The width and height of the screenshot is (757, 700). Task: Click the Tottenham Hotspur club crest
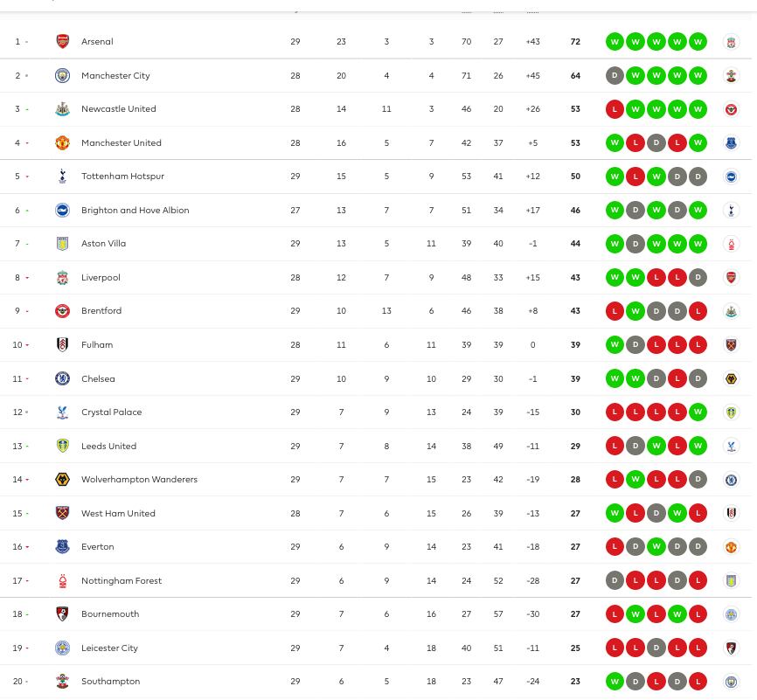tap(62, 176)
